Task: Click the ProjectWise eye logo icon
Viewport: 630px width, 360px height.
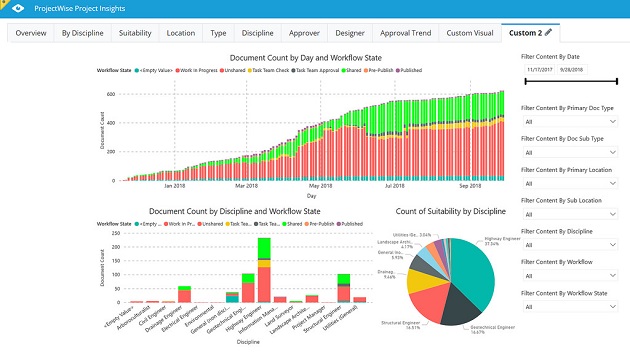Action: 18,8
